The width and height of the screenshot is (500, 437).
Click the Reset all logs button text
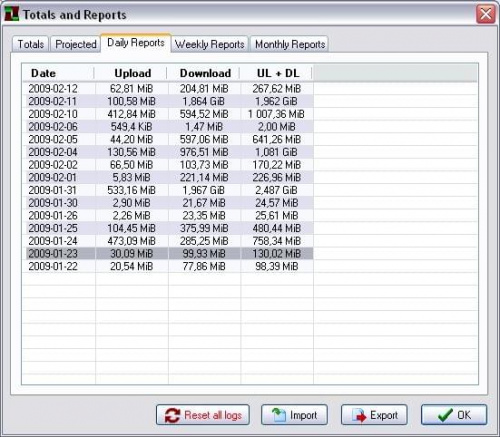coord(213,415)
